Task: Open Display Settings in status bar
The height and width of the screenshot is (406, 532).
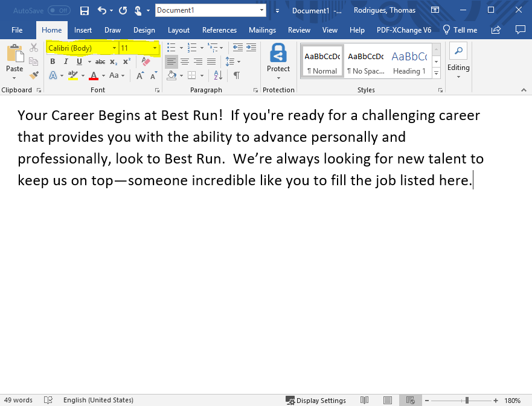Action: (x=316, y=401)
